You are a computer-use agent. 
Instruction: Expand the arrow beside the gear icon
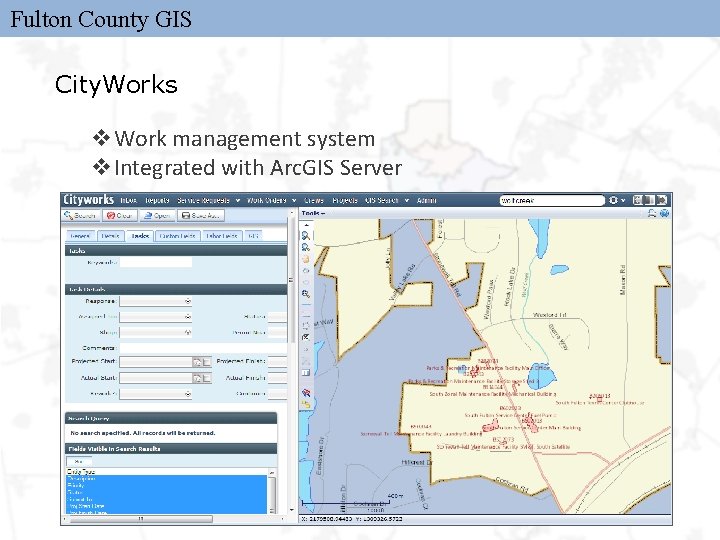click(x=623, y=201)
